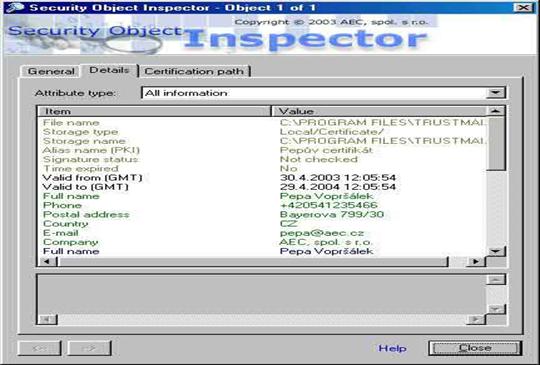Click the Help link
This screenshot has width=540, height=365.
392,348
